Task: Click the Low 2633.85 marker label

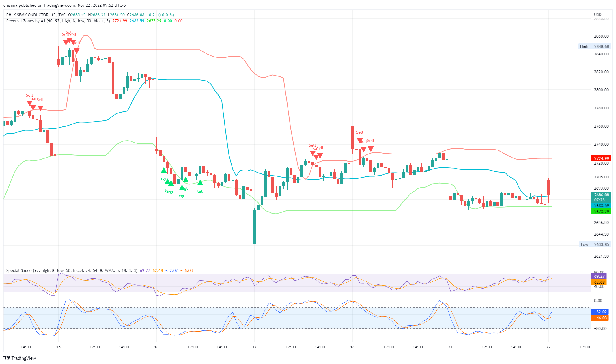Action: [x=595, y=244]
